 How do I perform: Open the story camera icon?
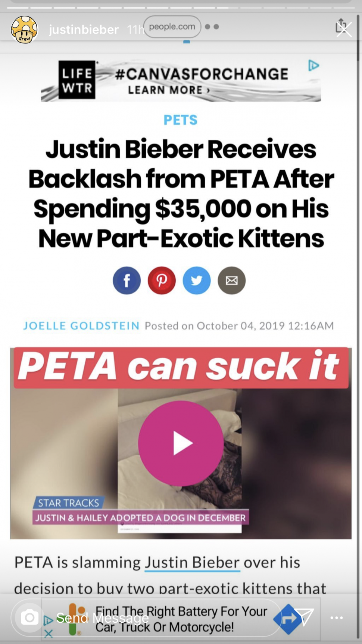click(29, 617)
